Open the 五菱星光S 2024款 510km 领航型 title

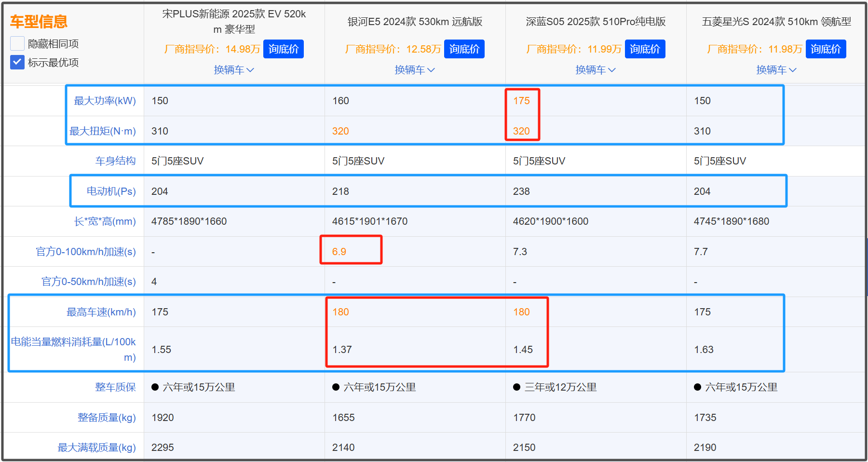776,21
